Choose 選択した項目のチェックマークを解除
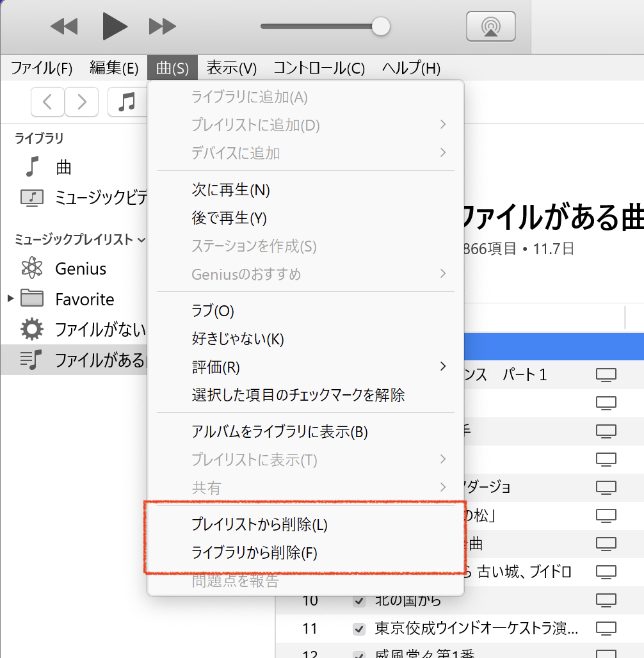This screenshot has height=658, width=644. coord(305,395)
